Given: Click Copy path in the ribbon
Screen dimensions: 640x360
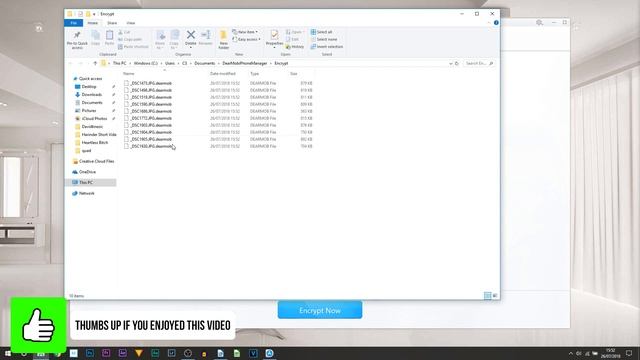Looking at the screenshot, I should coord(130,40).
